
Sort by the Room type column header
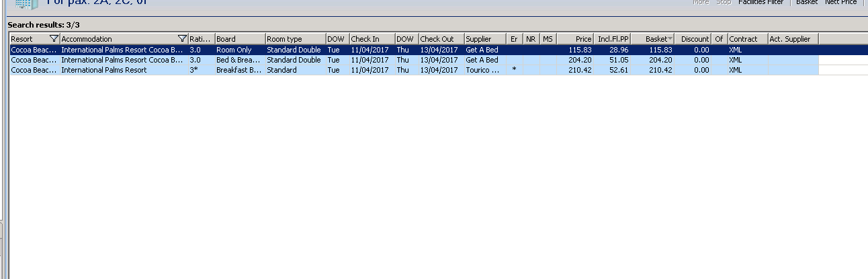coord(296,39)
